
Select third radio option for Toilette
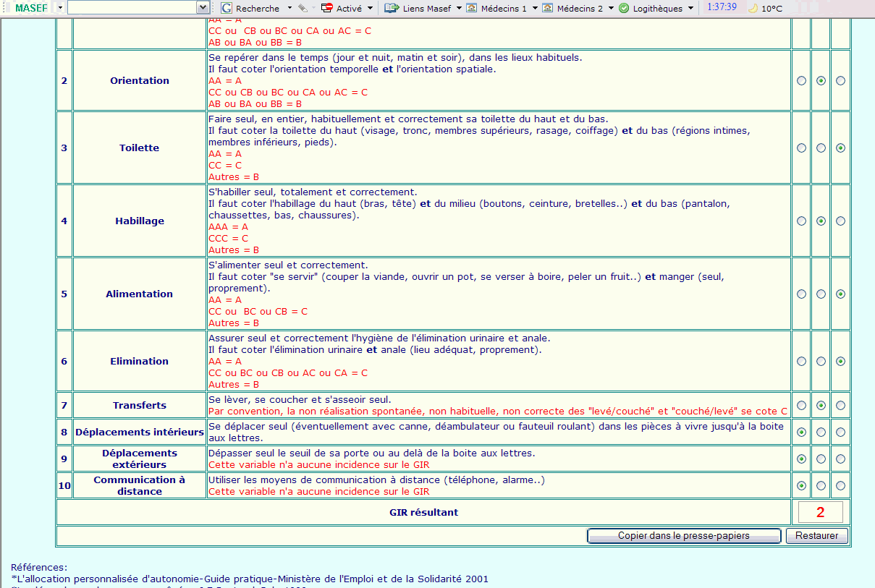[840, 148]
